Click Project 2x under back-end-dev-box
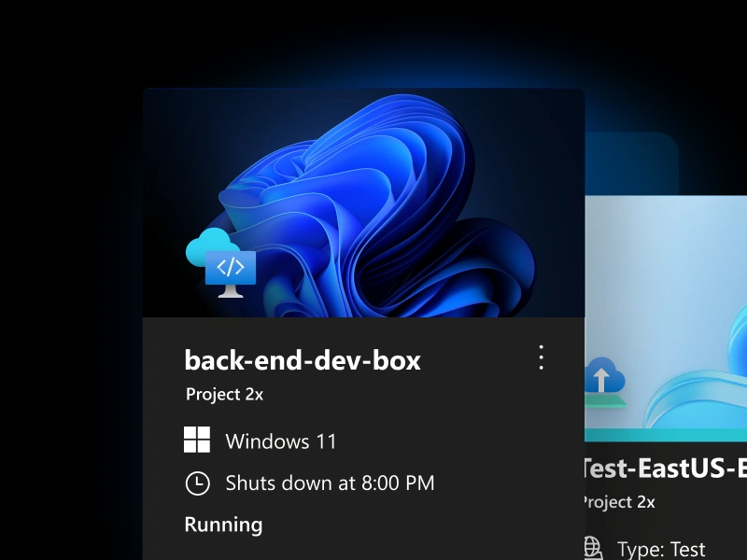 (x=224, y=394)
